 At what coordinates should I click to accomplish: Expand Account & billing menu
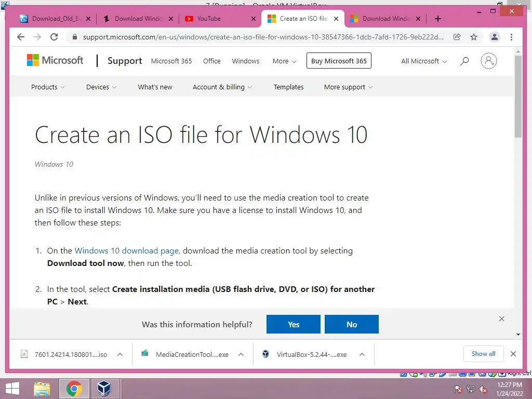coord(222,87)
